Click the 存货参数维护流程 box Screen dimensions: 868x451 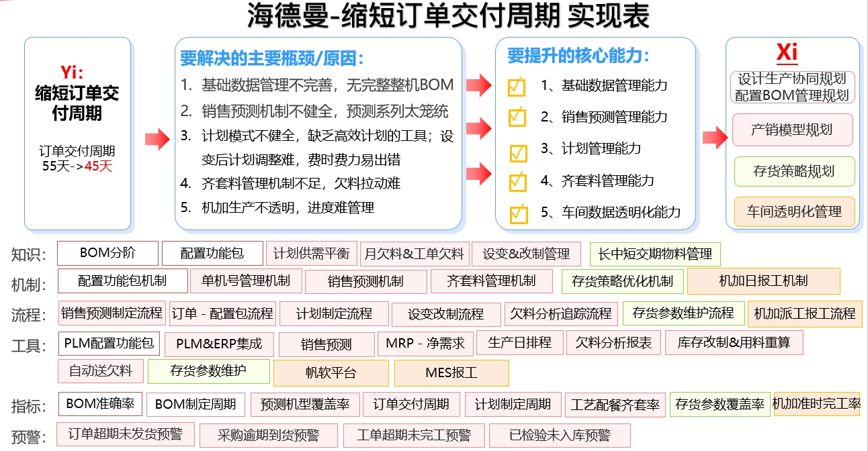[684, 313]
